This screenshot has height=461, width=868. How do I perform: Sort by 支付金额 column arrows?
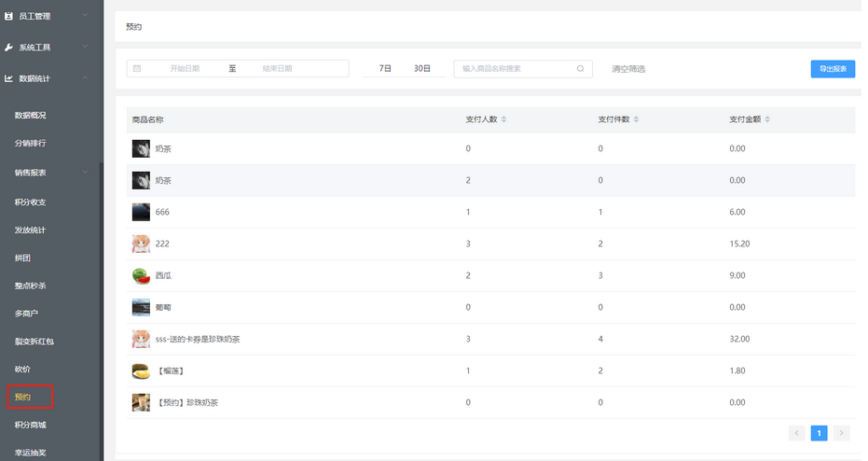click(767, 120)
